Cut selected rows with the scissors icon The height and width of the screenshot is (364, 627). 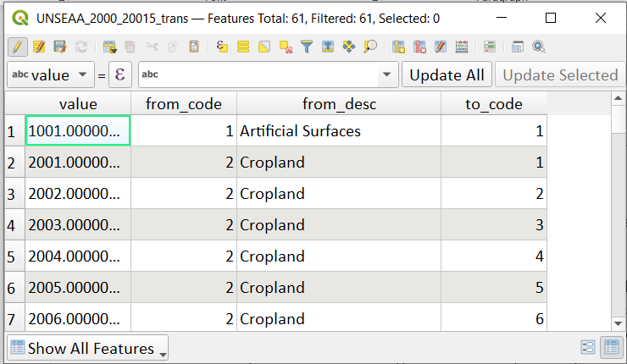[x=152, y=47]
